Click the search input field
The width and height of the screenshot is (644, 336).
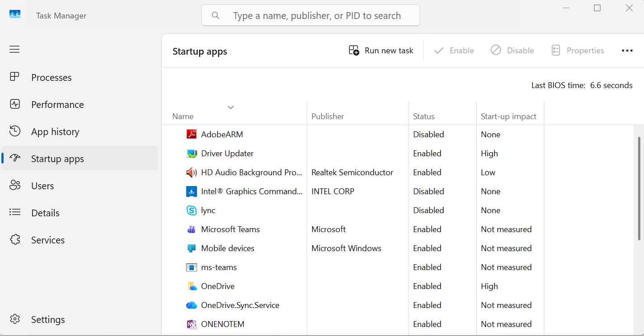310,15
